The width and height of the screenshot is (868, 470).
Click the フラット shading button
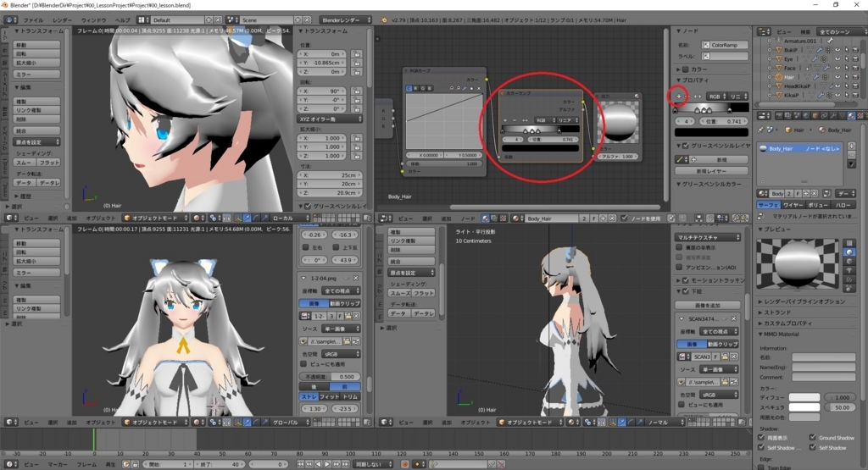[49, 163]
